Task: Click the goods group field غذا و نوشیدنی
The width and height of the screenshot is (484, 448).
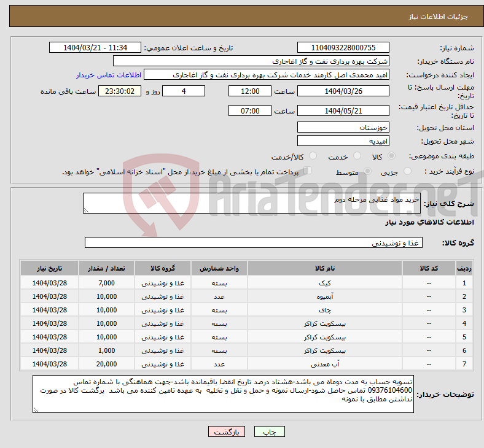Action: tap(254, 242)
